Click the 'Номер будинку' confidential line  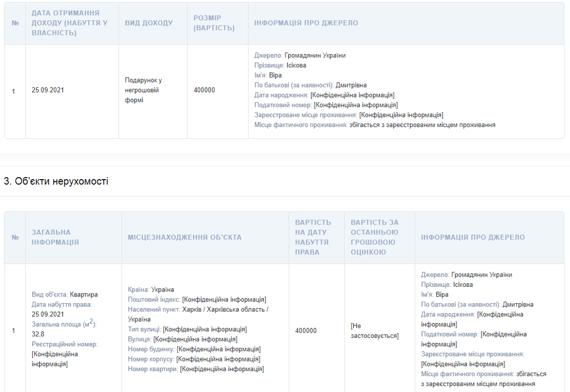[x=194, y=349]
